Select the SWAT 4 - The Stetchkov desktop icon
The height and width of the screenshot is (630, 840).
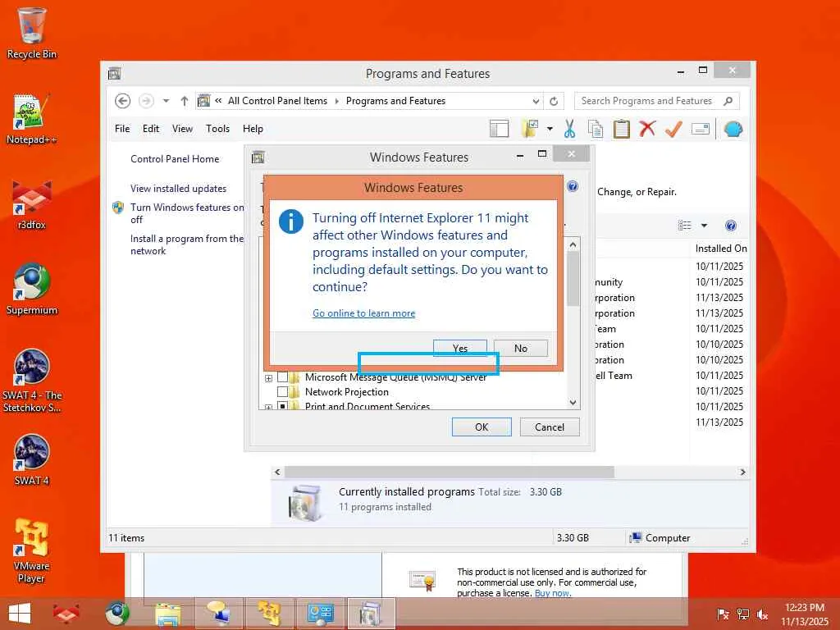point(32,381)
